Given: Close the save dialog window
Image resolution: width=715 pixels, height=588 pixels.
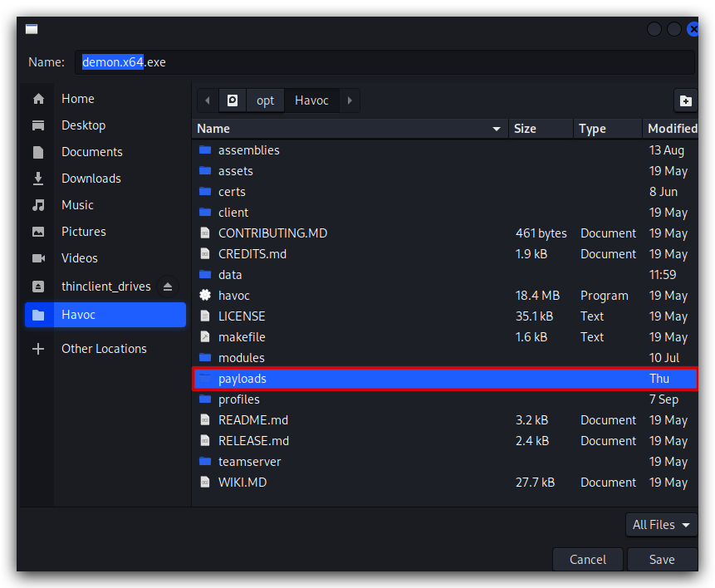Looking at the screenshot, I should pyautogui.click(x=693, y=29).
